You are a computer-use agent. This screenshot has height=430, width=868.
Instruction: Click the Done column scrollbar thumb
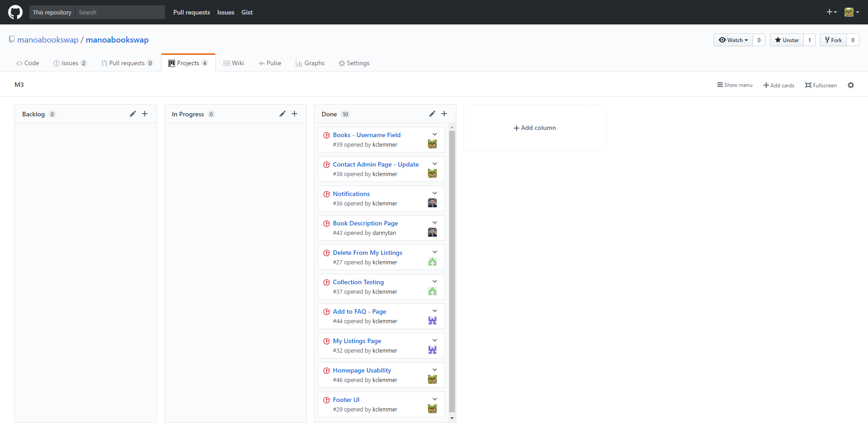[x=452, y=272]
